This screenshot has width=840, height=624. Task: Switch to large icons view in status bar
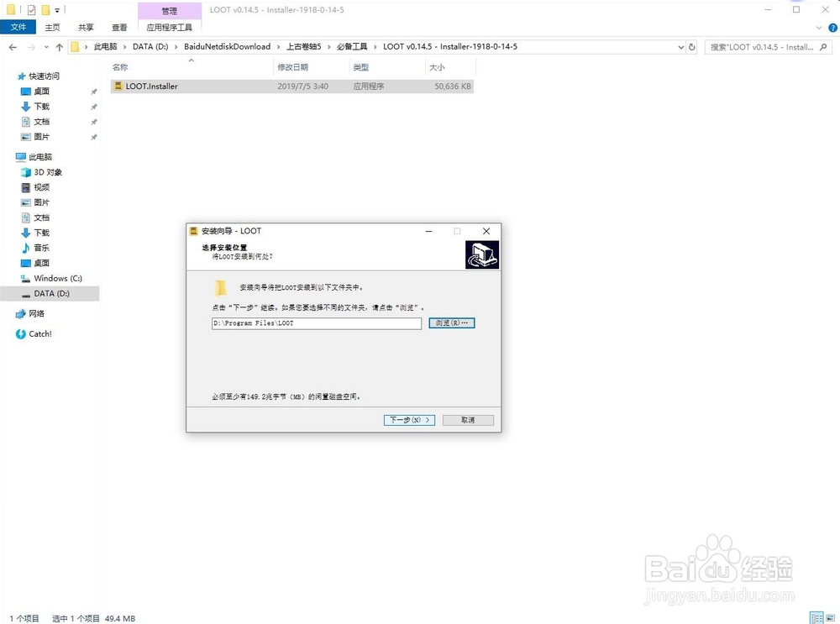click(831, 618)
